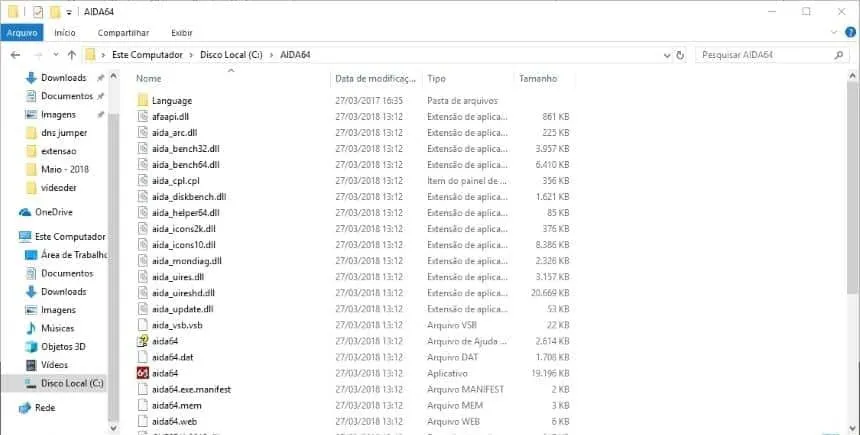Select Imagens under Este Computador
Viewport: 860px width, 435px height.
coord(58,310)
